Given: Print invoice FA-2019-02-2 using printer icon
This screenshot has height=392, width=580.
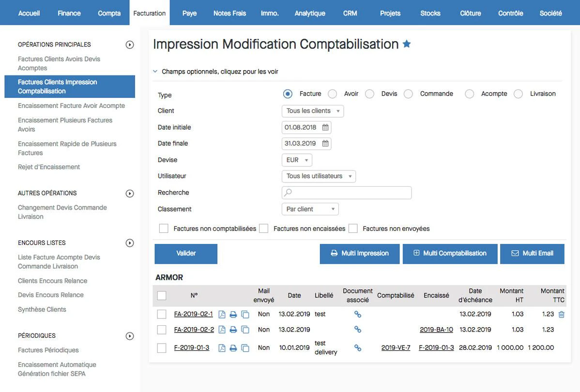Looking at the screenshot, I should 233,330.
